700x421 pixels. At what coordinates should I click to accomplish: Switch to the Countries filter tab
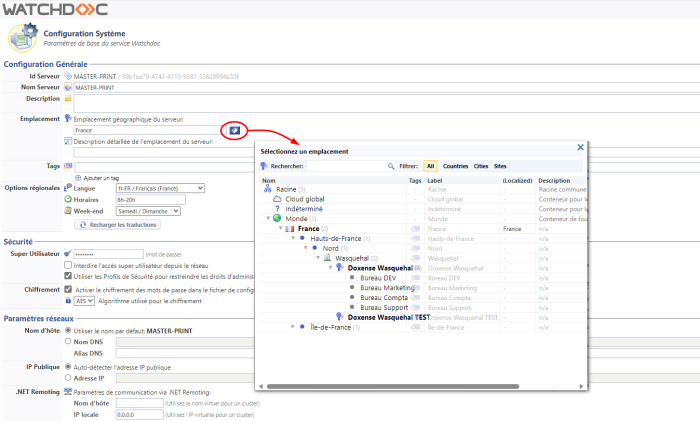pyautogui.click(x=455, y=166)
